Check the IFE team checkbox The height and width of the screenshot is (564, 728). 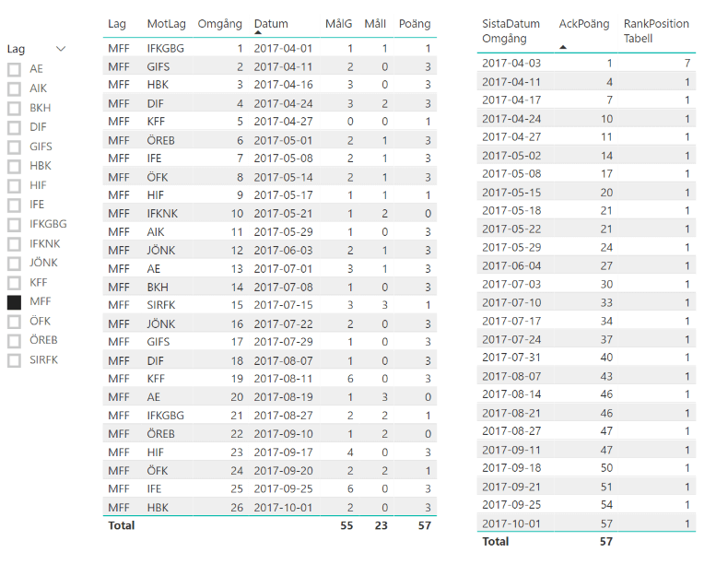pyautogui.click(x=15, y=205)
